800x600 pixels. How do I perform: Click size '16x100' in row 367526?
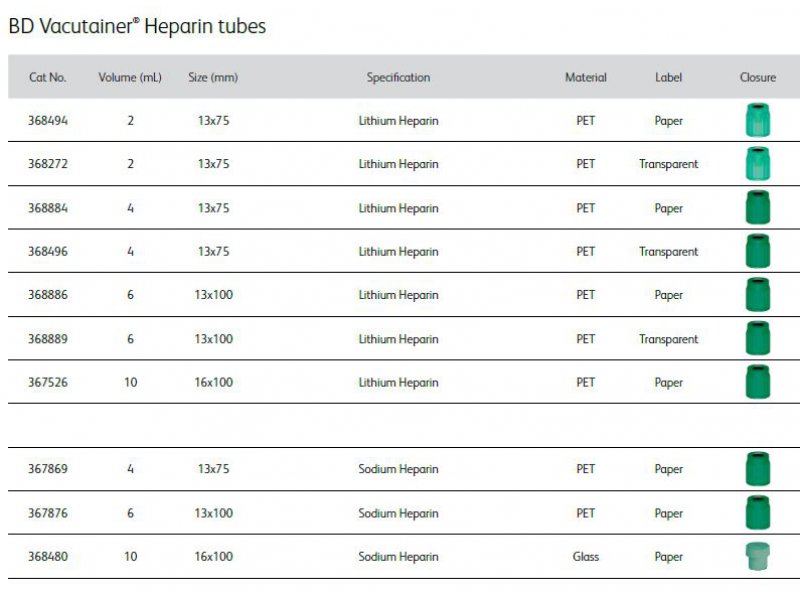tap(213, 382)
